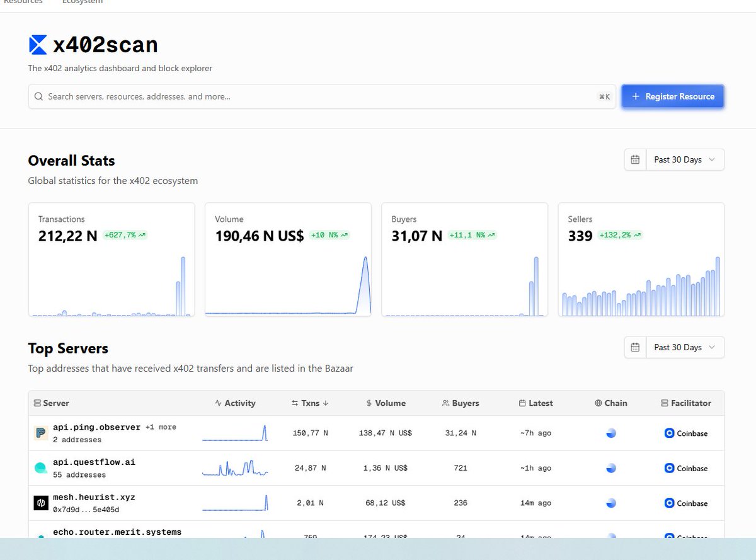Click the 236 buyers cell

pos(461,503)
